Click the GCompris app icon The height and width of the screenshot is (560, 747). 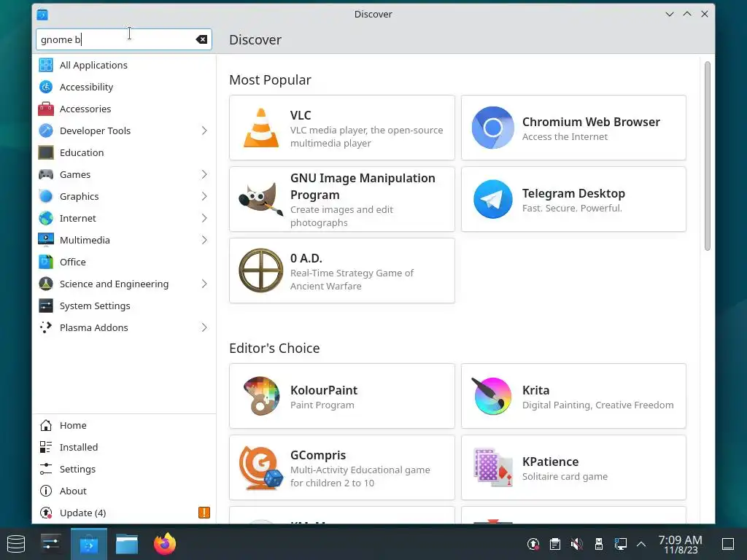click(261, 467)
